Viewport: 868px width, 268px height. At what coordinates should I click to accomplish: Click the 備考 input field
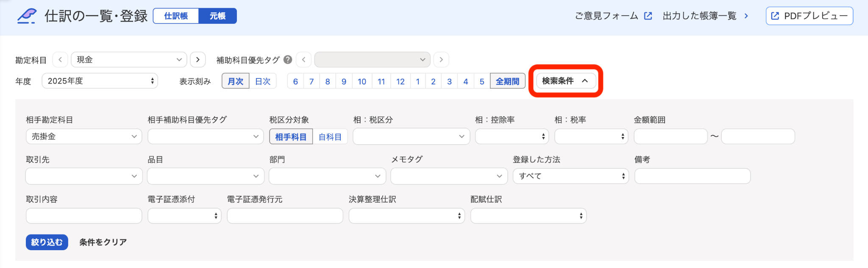tap(693, 176)
